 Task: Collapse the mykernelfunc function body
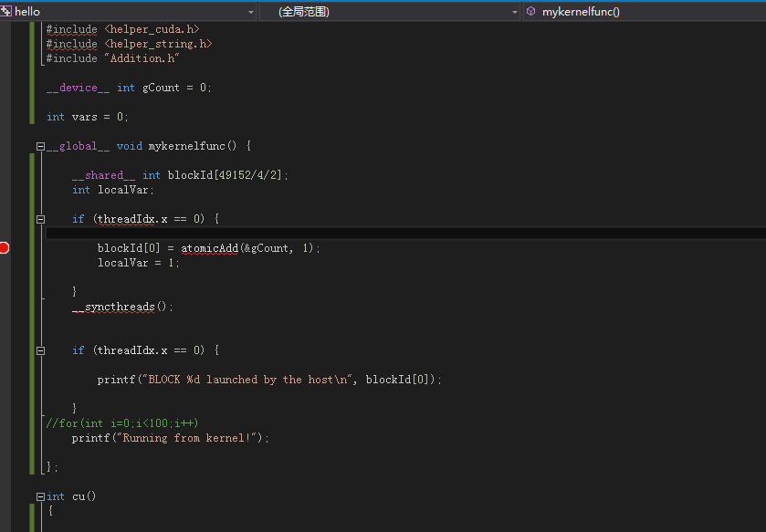39,145
